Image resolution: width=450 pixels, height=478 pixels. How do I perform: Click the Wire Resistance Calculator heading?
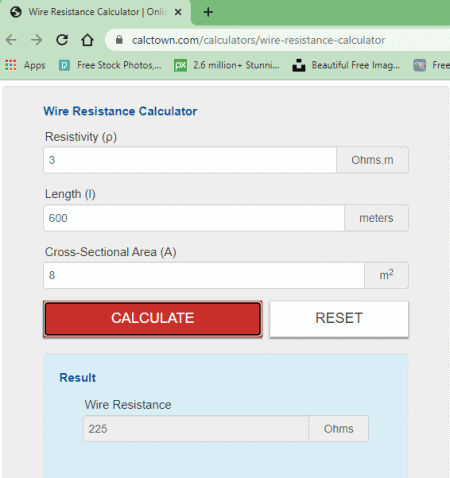[120, 111]
